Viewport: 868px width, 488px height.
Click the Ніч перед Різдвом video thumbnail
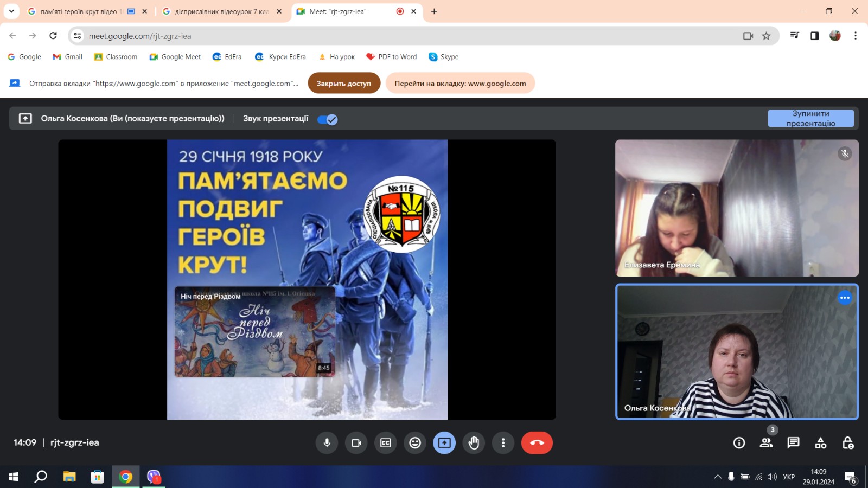(254, 332)
